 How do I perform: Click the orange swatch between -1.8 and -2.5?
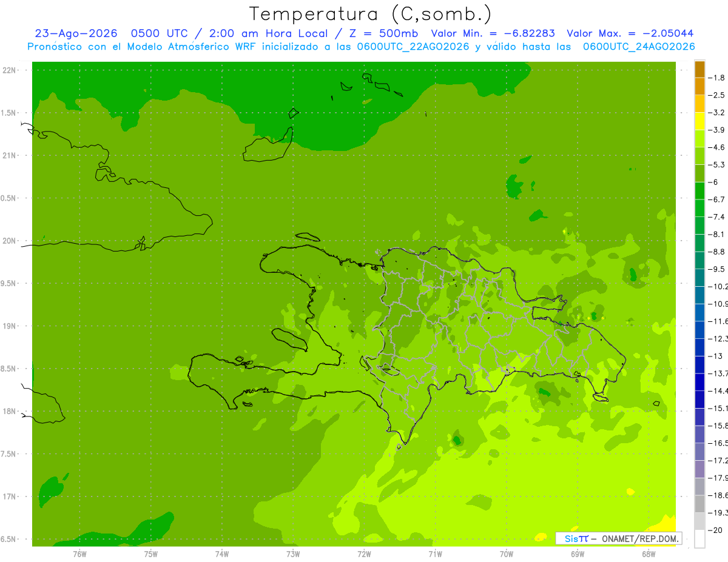pyautogui.click(x=699, y=87)
